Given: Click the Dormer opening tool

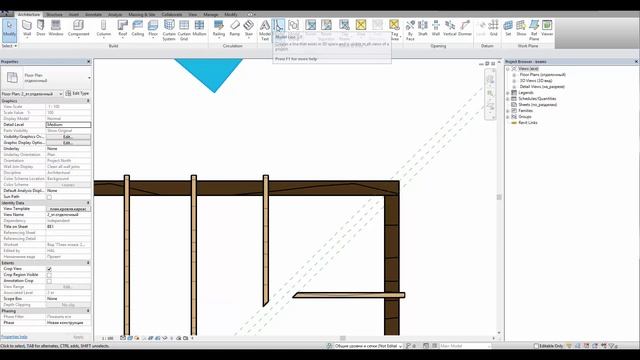Looking at the screenshot, I should click(x=465, y=29).
